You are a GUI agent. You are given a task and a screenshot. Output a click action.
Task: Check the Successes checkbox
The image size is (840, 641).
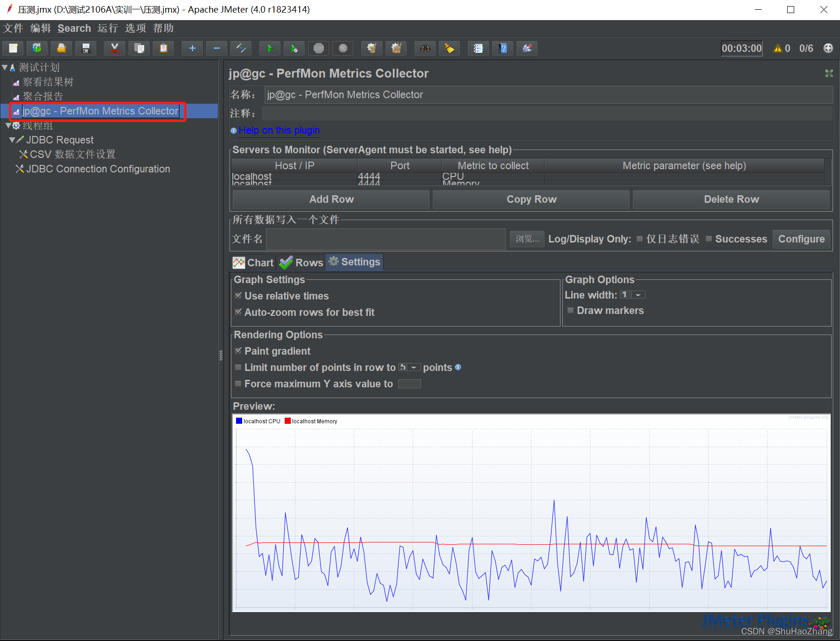point(709,239)
